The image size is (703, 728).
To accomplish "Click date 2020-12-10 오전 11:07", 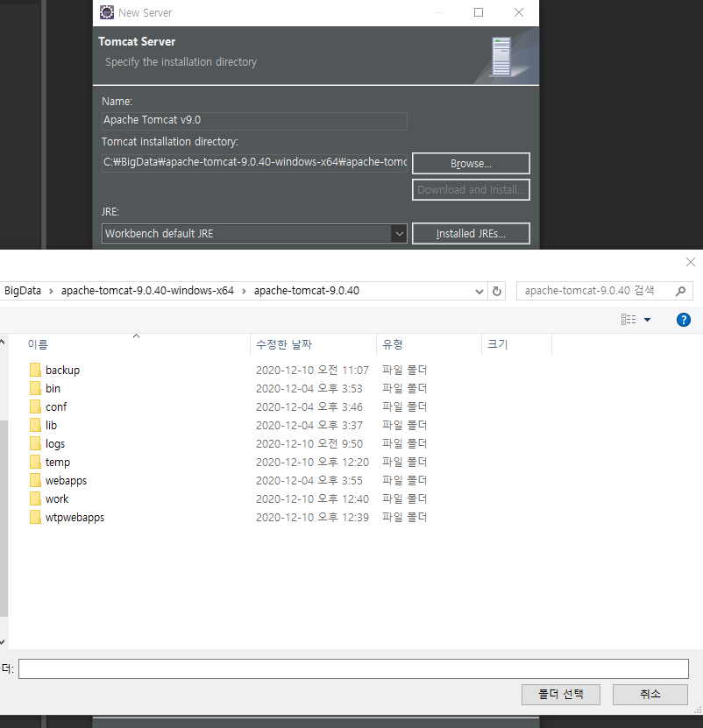I will pos(312,370).
